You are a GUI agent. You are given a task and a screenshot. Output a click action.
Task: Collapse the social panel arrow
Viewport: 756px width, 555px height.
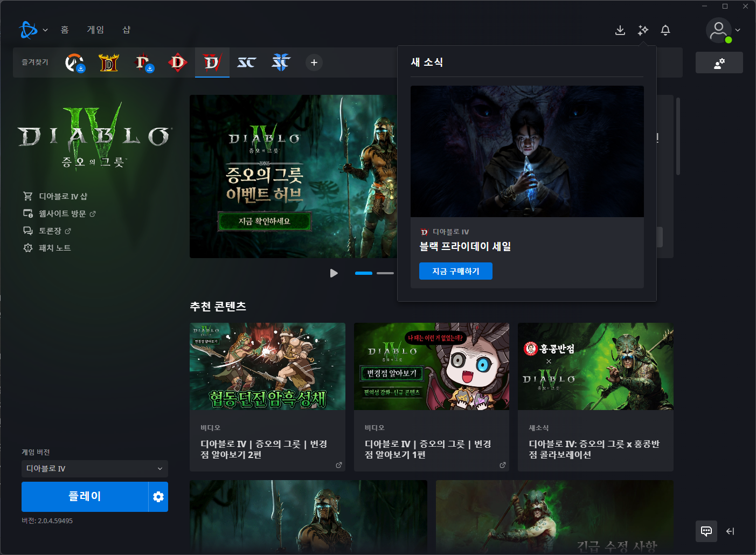pyautogui.click(x=730, y=531)
